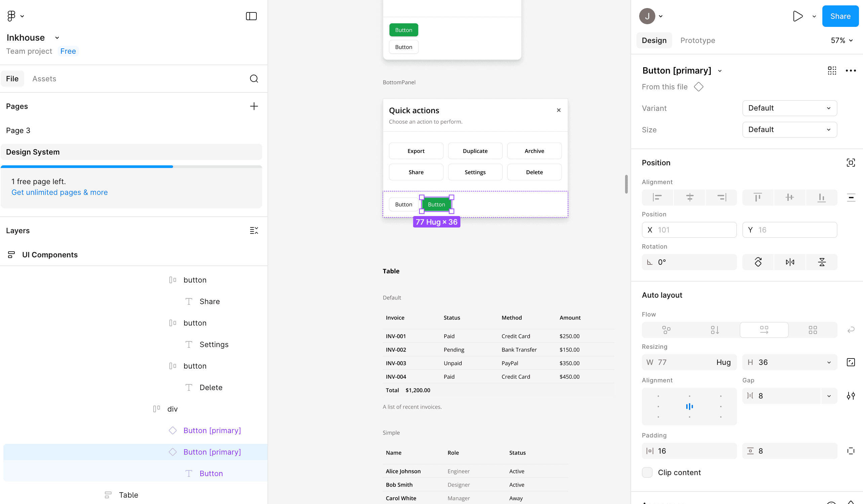
Task: Collapse the left panel with the sidebar toggle
Action: click(251, 16)
